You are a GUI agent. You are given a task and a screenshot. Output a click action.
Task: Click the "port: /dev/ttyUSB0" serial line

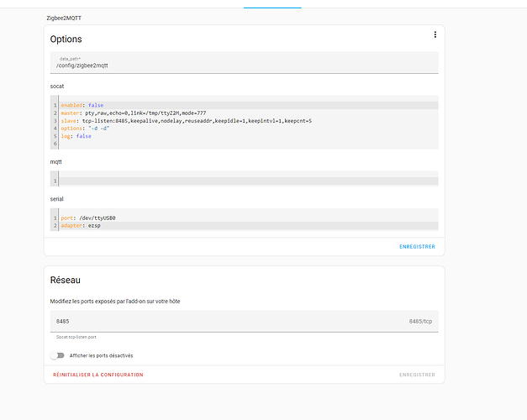pyautogui.click(x=88, y=218)
